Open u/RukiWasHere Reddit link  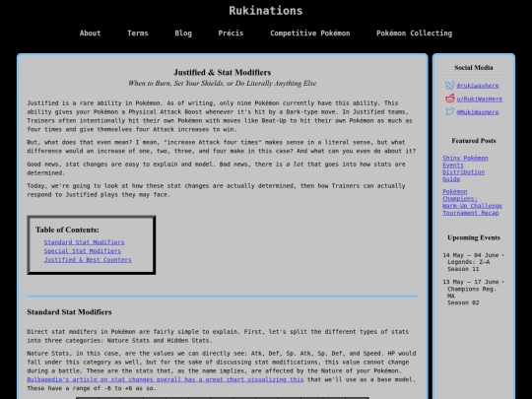(x=480, y=99)
